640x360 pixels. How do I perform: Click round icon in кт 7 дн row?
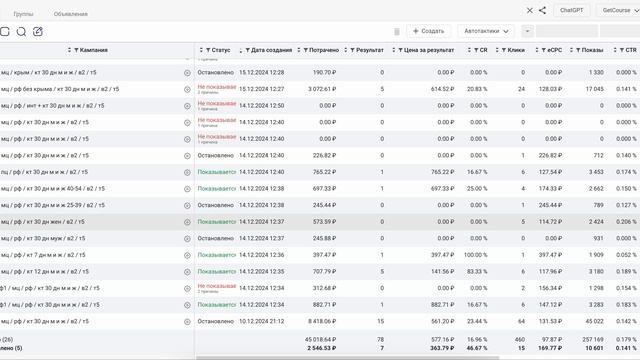click(x=187, y=256)
